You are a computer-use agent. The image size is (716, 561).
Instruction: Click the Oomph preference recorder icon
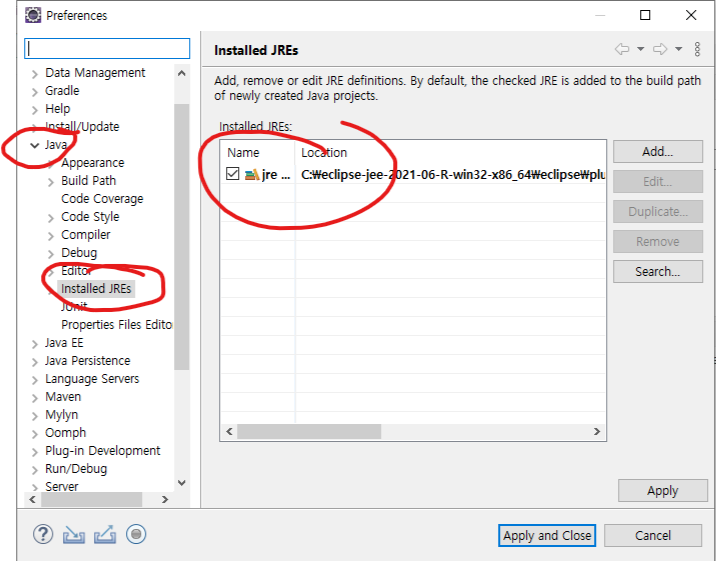[136, 534]
